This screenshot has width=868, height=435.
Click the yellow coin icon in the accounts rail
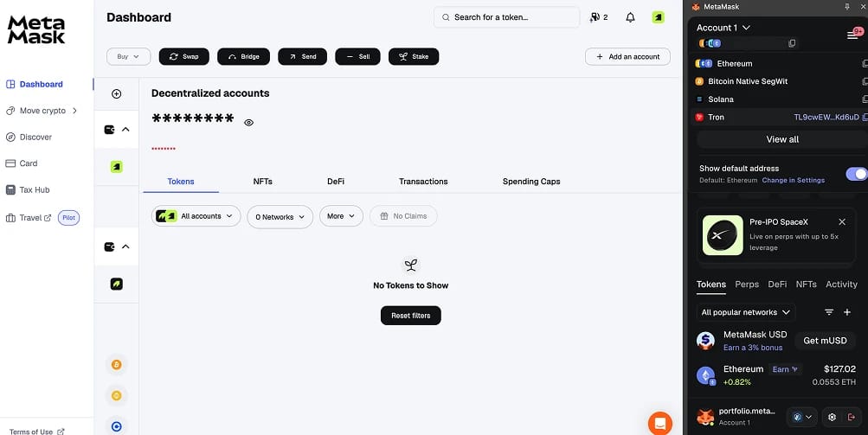coord(116,396)
